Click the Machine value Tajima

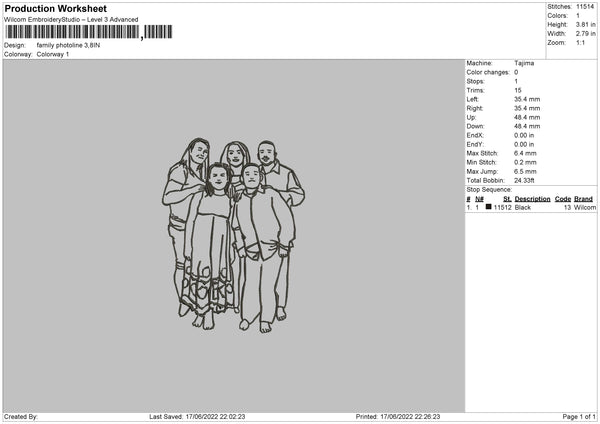pos(524,63)
